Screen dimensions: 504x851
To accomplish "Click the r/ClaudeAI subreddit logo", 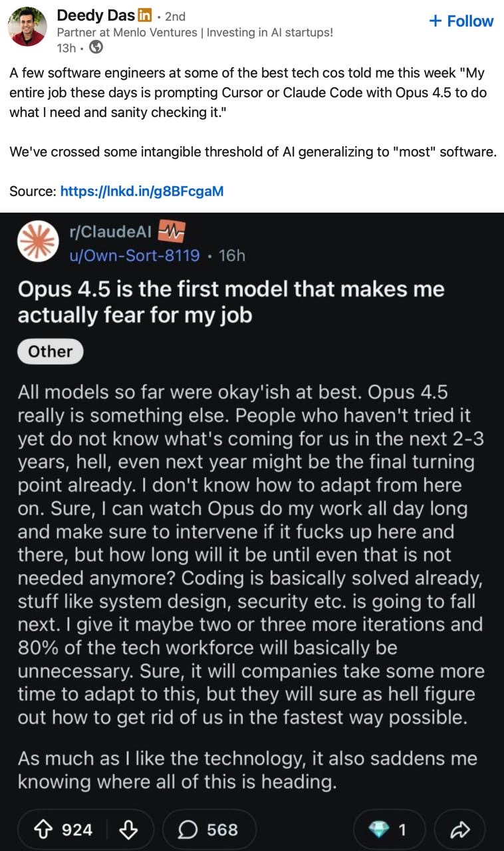I will point(37,241).
